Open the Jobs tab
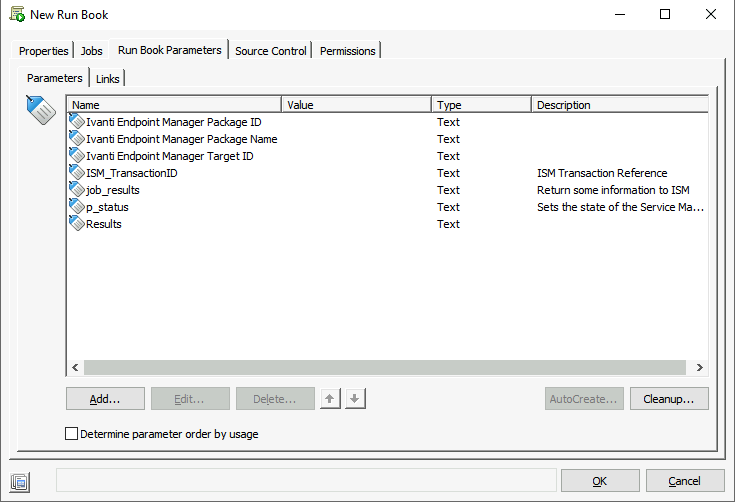This screenshot has height=502, width=736. (x=92, y=51)
